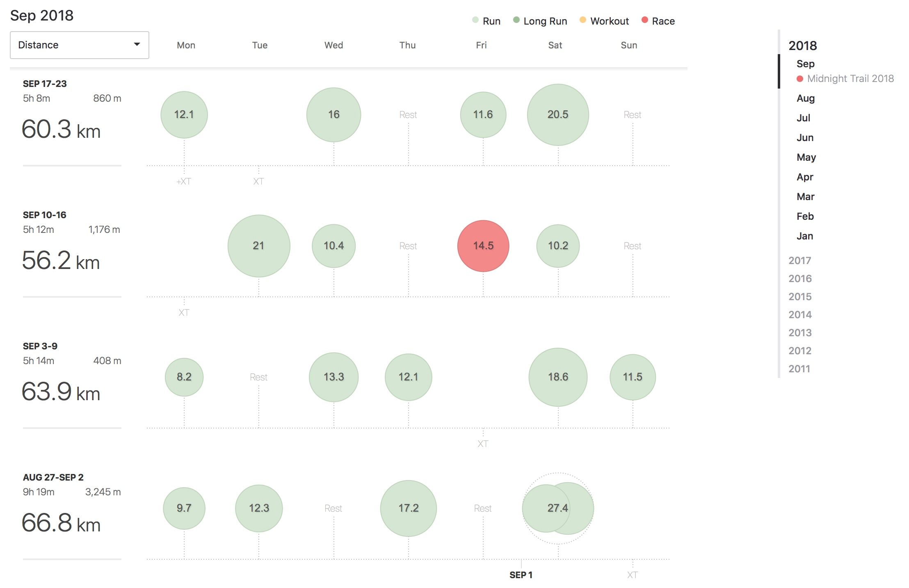Open the 9.7 km Monday run bubble
This screenshot has height=588, width=909.
tap(184, 508)
